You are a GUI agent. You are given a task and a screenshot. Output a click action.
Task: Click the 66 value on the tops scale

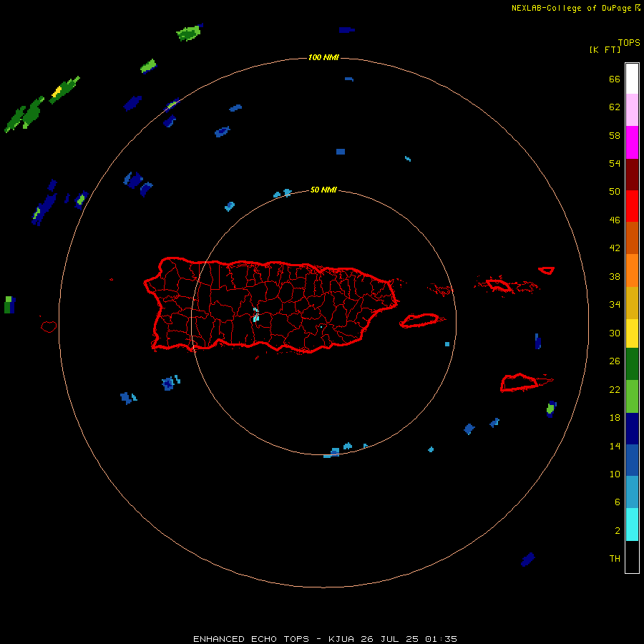point(615,79)
